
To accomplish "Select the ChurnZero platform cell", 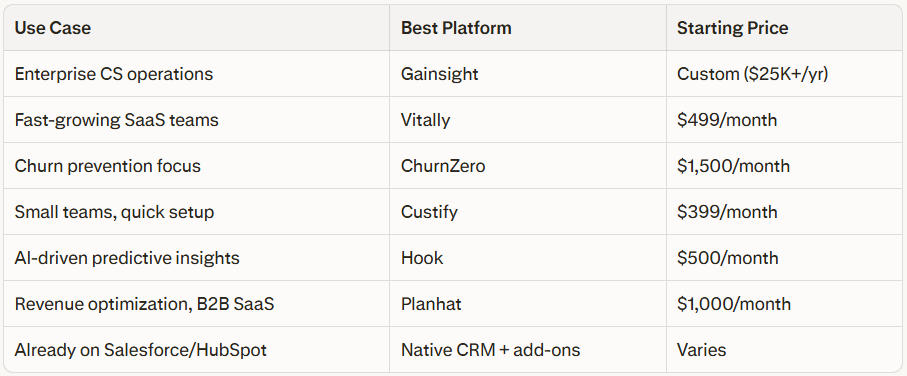I will coord(528,165).
